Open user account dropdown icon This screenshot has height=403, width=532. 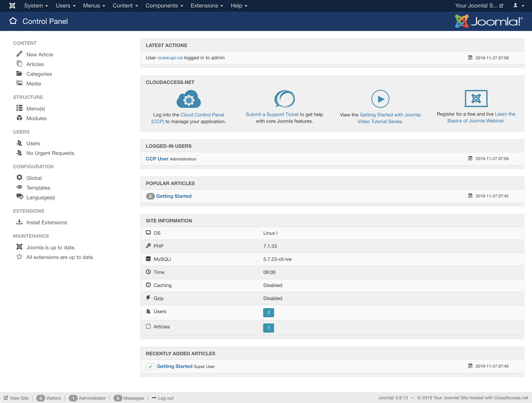[x=519, y=6]
